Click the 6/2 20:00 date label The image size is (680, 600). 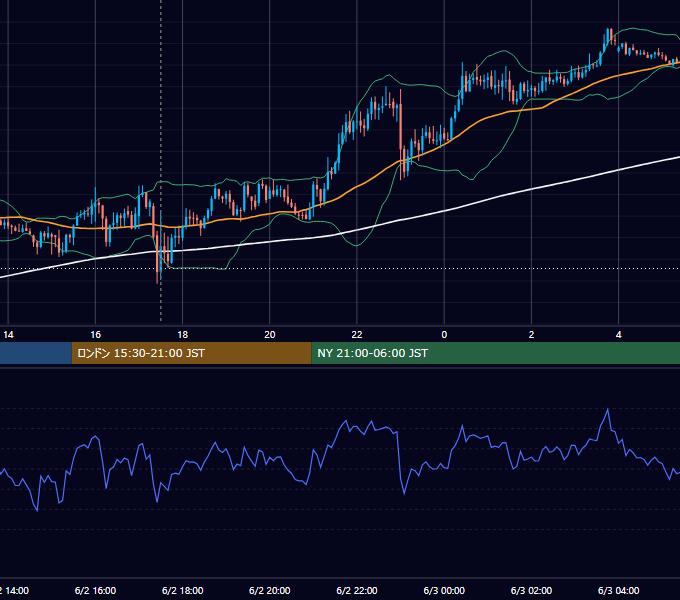coord(270,590)
